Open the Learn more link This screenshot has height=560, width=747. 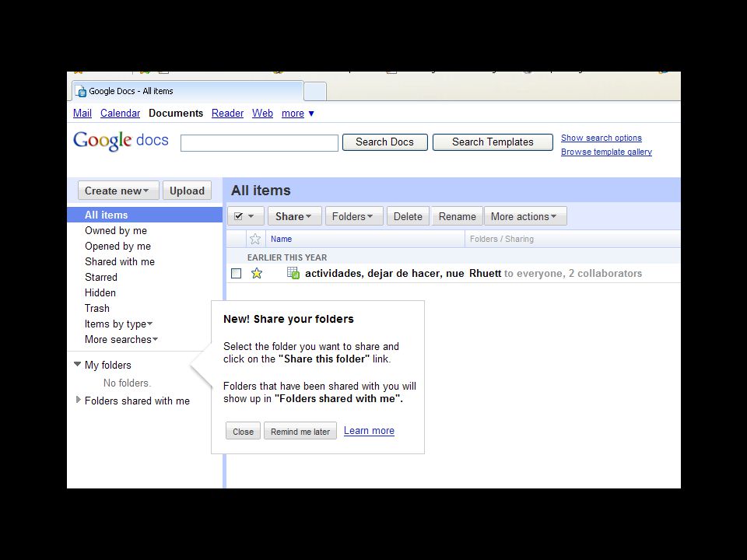point(369,430)
